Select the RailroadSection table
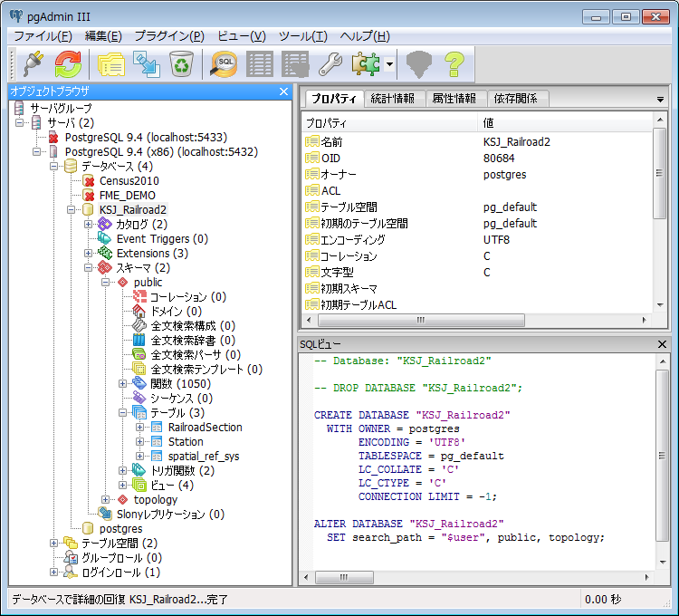This screenshot has width=679, height=616. [x=205, y=428]
